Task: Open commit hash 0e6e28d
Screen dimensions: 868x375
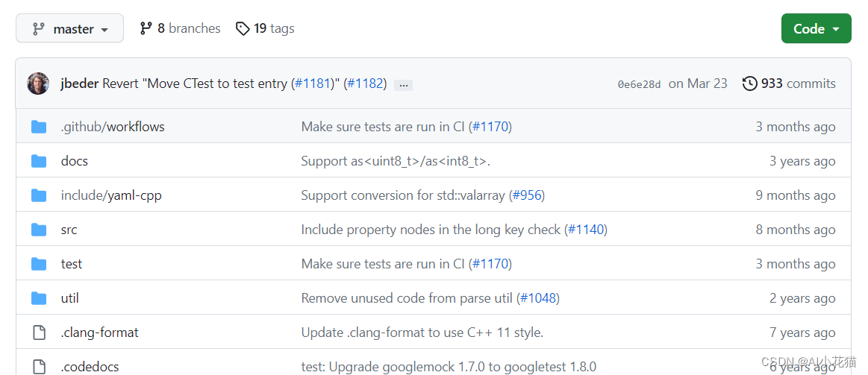Action: (640, 85)
